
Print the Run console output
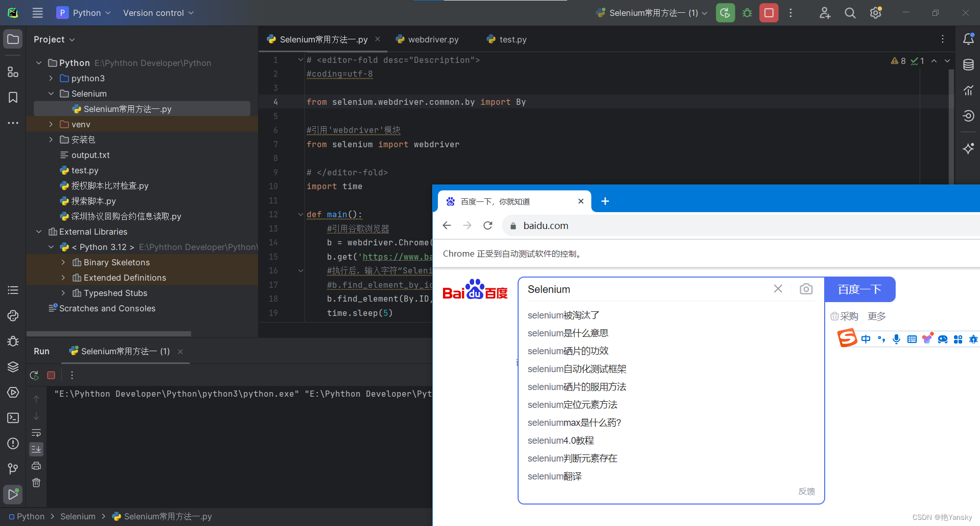[x=36, y=466]
